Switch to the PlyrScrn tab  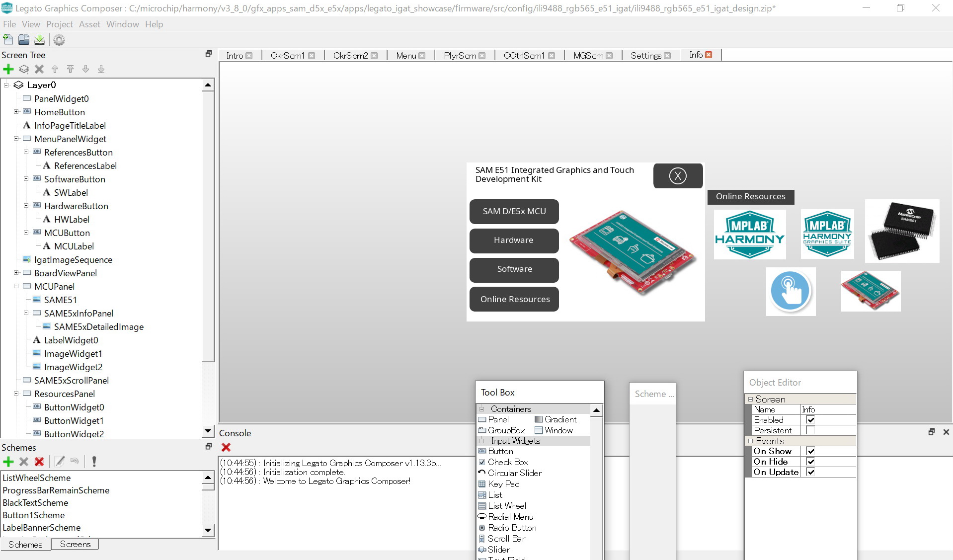pos(460,56)
